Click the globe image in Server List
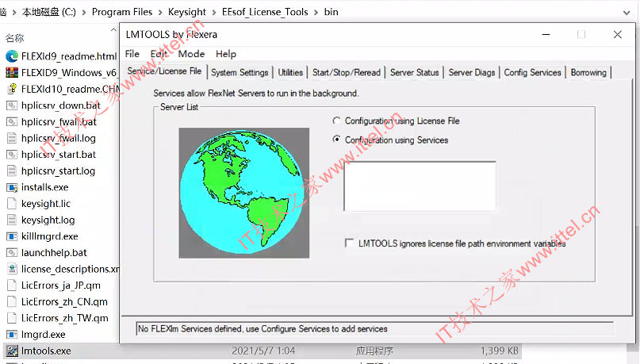Image resolution: width=640 pixels, height=364 pixels. [243, 193]
